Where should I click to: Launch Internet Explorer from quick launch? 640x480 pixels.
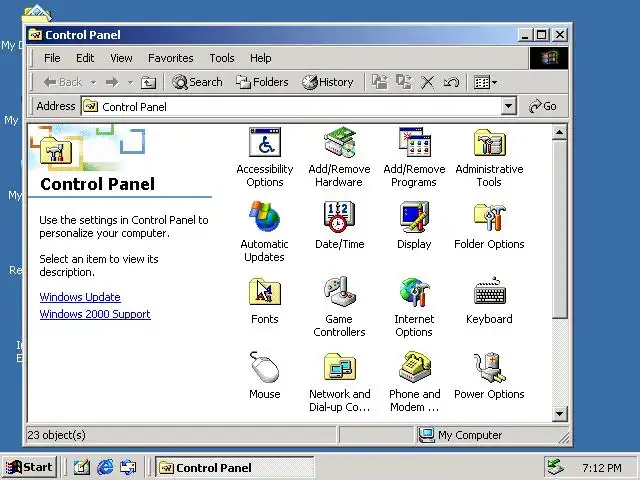click(x=105, y=467)
